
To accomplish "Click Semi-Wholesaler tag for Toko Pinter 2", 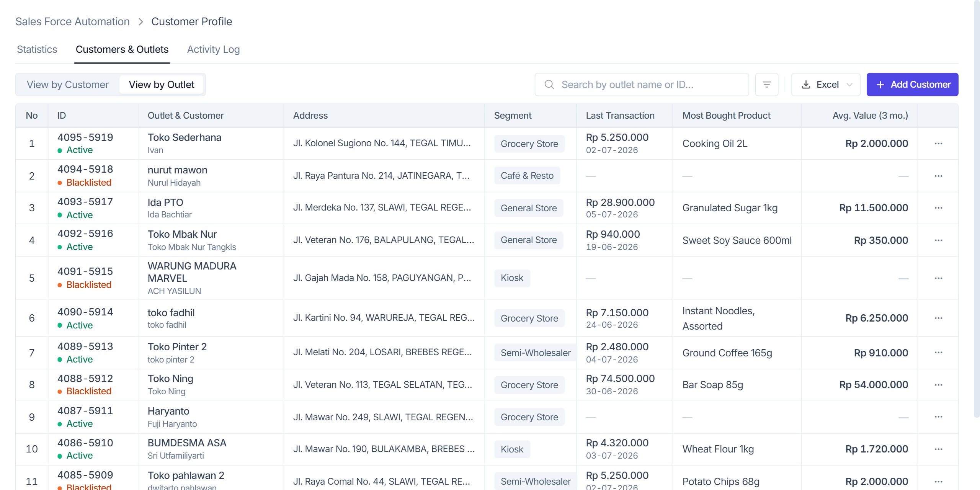I will [536, 353].
